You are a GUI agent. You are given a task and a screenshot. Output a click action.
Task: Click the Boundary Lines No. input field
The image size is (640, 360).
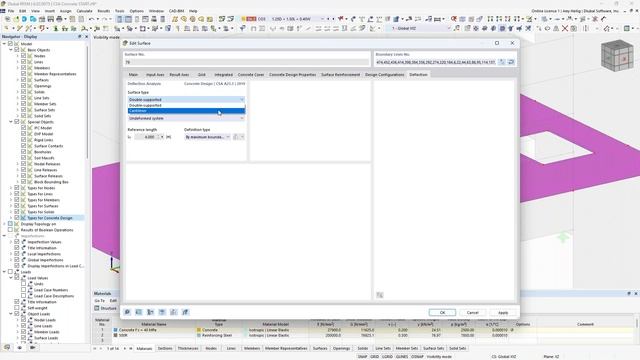point(436,62)
